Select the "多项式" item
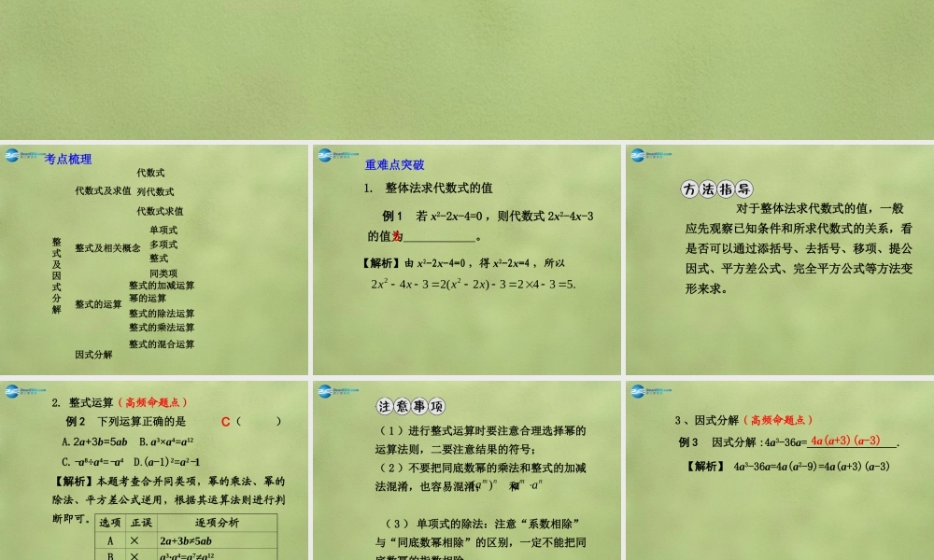The width and height of the screenshot is (934, 560). coord(163,244)
